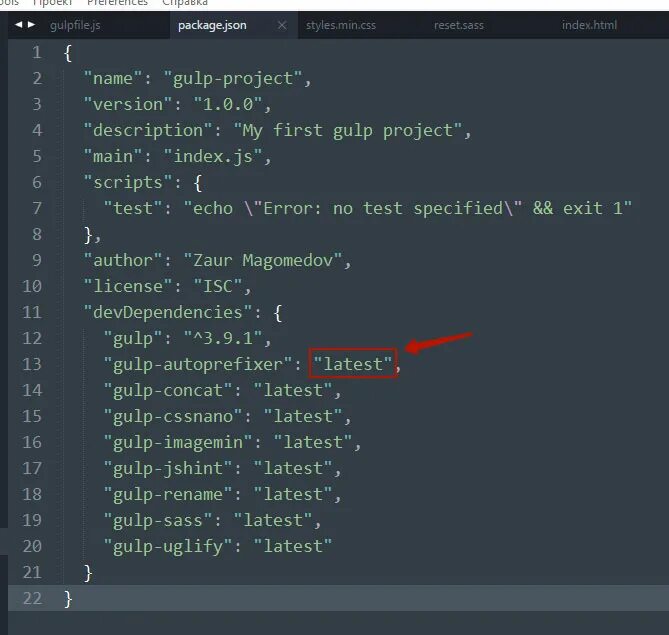The image size is (669, 635).
Task: Click "My first gulp project" description text
Action: 348,131
